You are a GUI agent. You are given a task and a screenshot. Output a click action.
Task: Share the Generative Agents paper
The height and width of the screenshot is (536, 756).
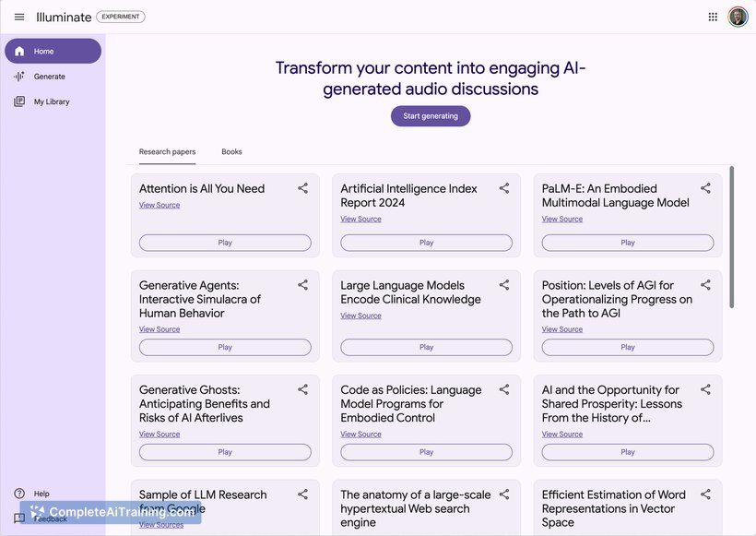(302, 285)
